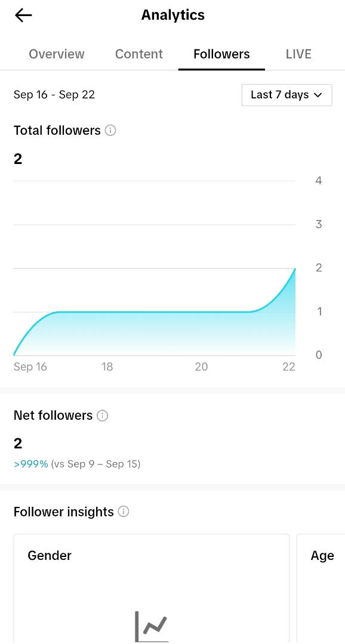Tap the Analytics page title
The width and height of the screenshot is (345, 644).
172,15
